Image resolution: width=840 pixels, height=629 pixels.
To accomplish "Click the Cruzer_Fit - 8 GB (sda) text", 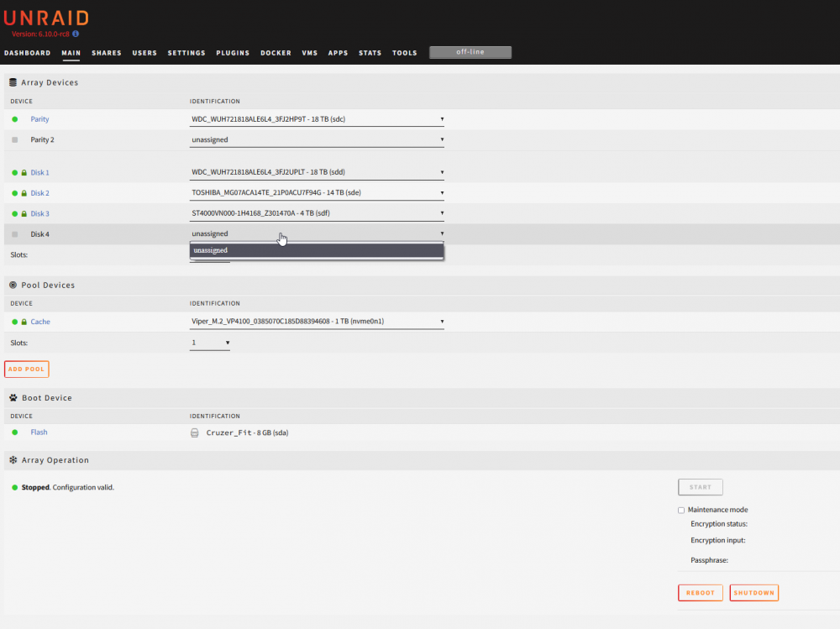I will coord(247,432).
